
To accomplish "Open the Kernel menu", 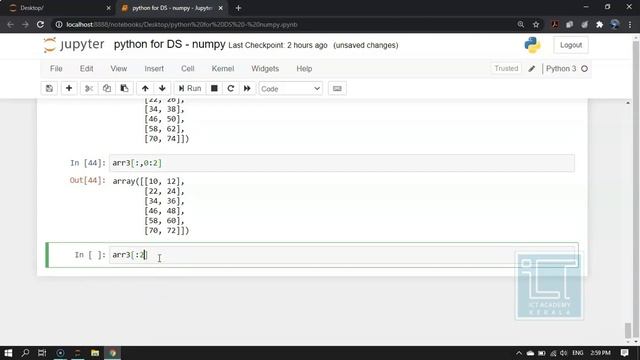I will click(222, 69).
